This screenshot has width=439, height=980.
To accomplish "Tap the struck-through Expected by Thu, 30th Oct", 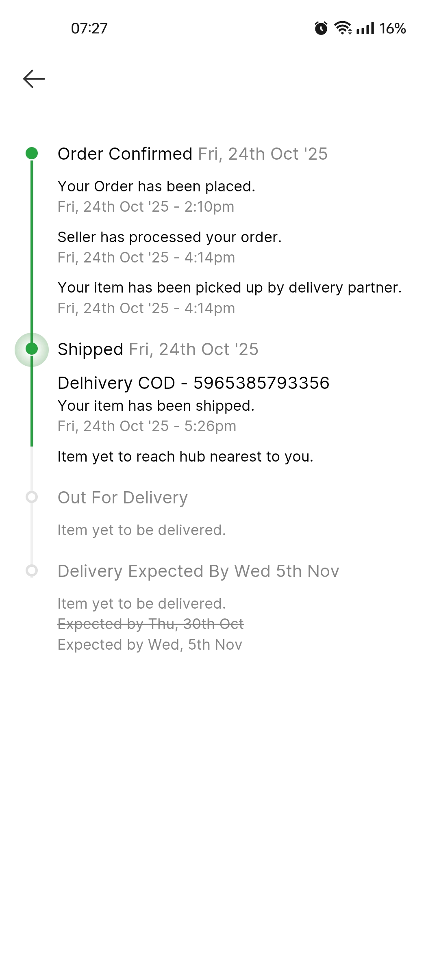I will click(151, 624).
